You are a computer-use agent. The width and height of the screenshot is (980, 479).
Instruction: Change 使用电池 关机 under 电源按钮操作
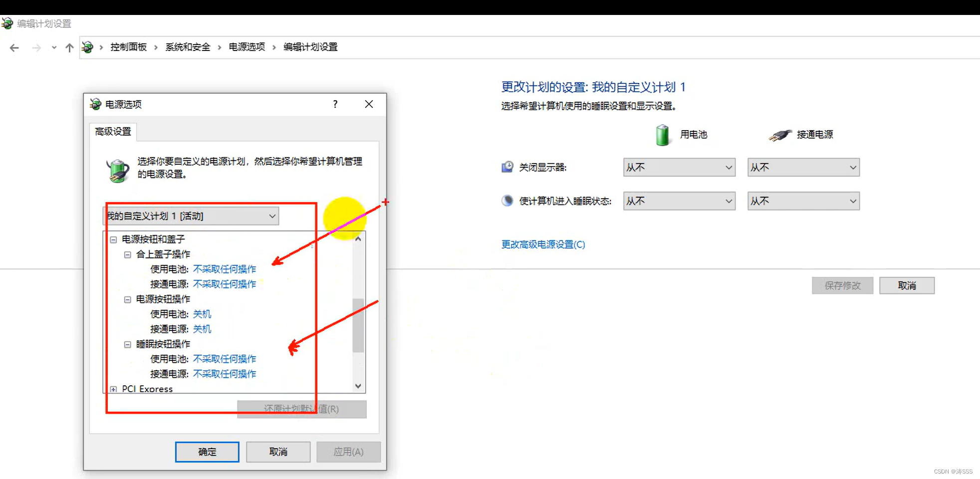(x=202, y=314)
